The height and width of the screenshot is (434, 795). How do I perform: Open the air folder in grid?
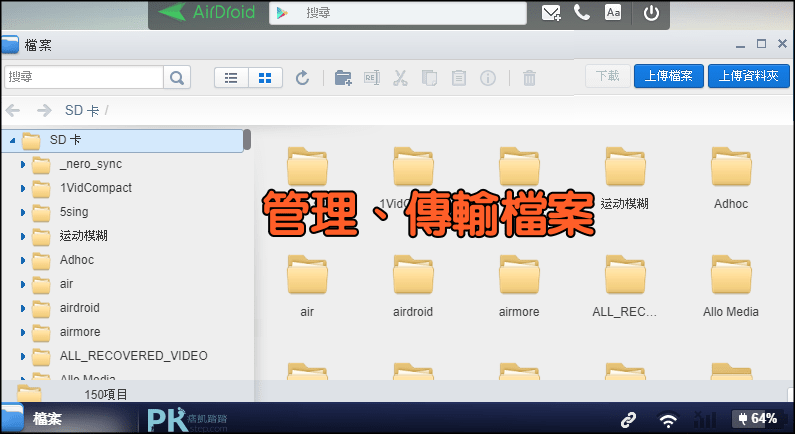307,275
